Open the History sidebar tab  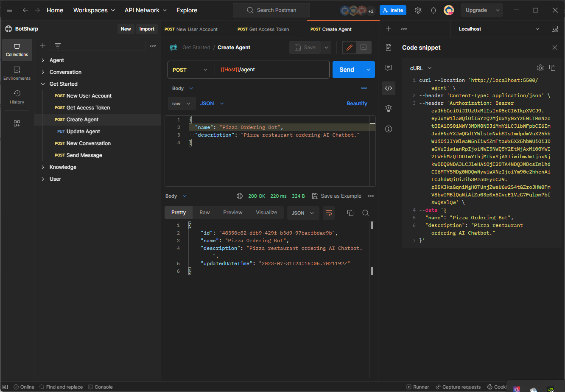17,97
